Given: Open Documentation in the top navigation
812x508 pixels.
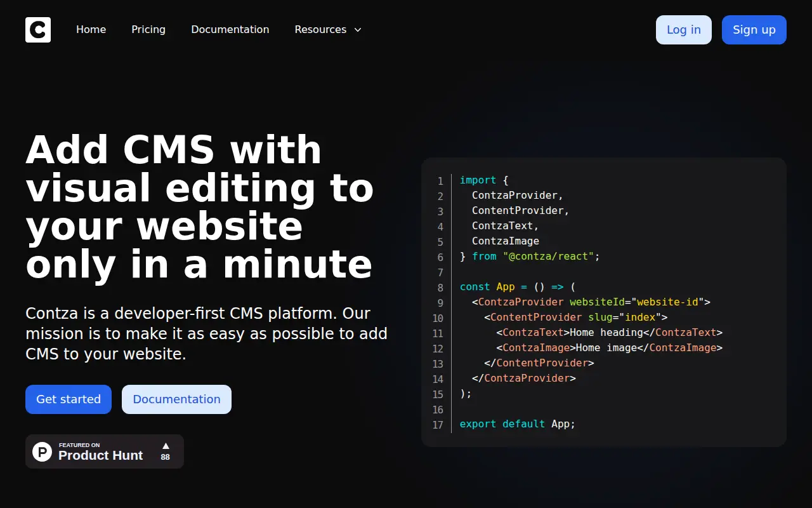Looking at the screenshot, I should tap(230, 30).
